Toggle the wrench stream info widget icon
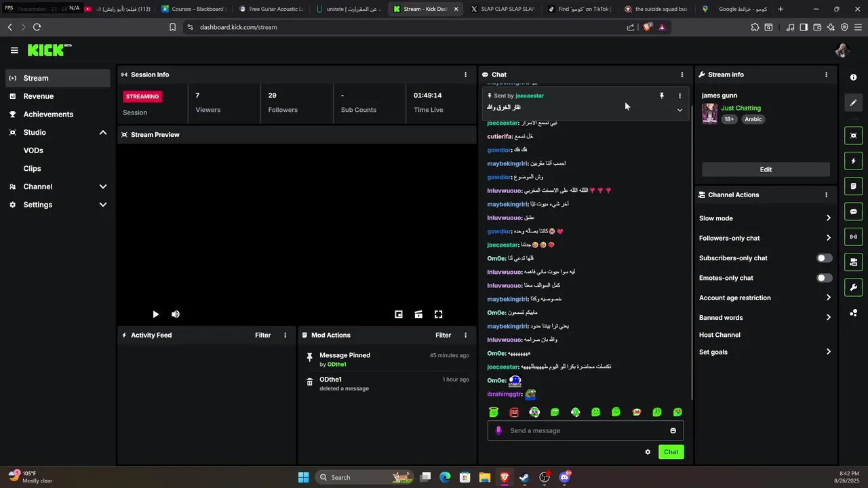The width and height of the screenshot is (868, 488). [x=854, y=287]
